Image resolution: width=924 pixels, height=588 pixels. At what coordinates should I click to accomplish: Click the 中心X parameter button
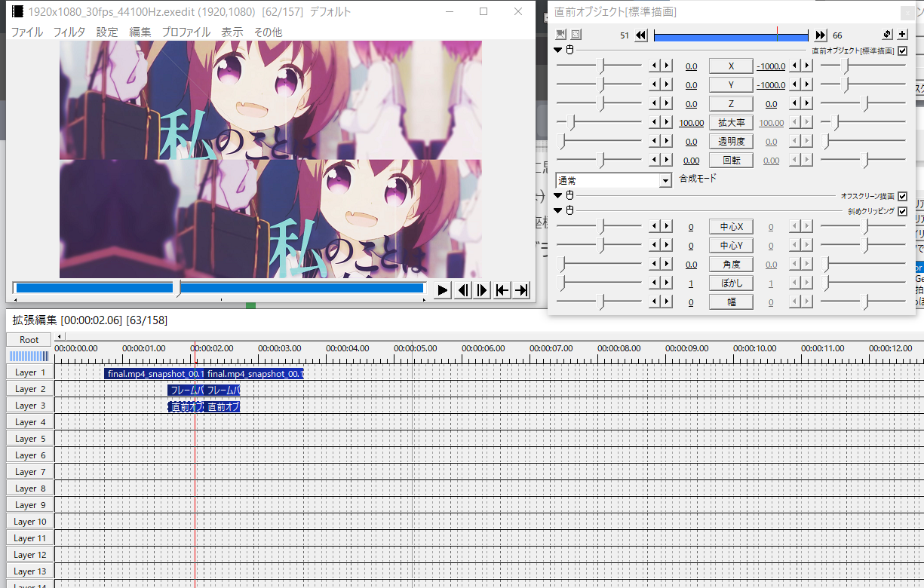731,226
